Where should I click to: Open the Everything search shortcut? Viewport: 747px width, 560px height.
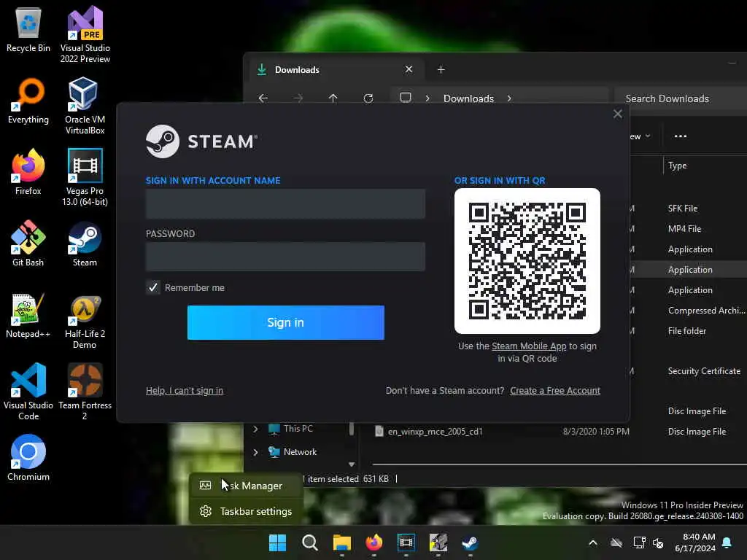[x=28, y=101]
